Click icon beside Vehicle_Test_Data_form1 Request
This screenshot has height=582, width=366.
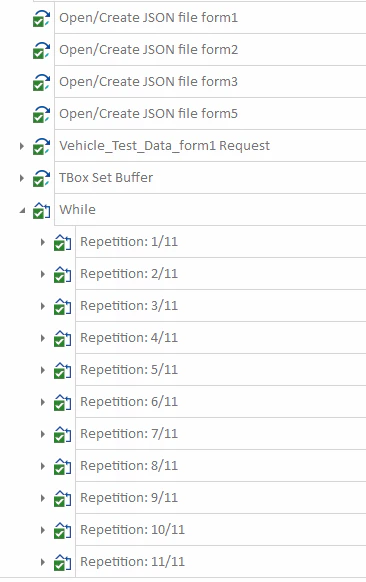(x=41, y=146)
